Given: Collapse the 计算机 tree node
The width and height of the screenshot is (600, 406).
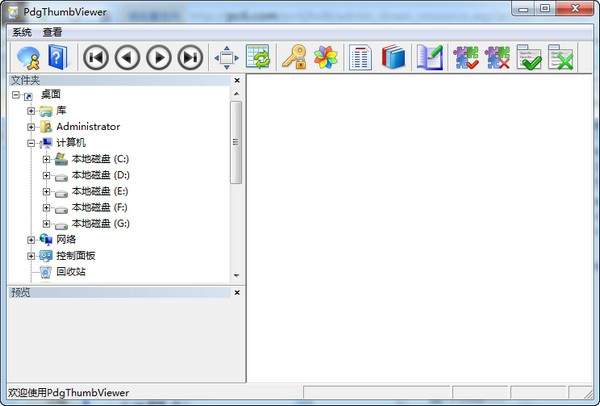Looking at the screenshot, I should pyautogui.click(x=31, y=143).
